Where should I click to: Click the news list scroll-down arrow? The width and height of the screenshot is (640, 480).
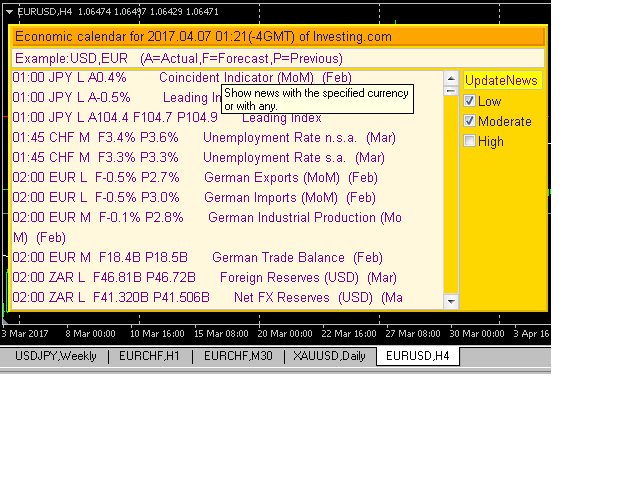click(451, 301)
